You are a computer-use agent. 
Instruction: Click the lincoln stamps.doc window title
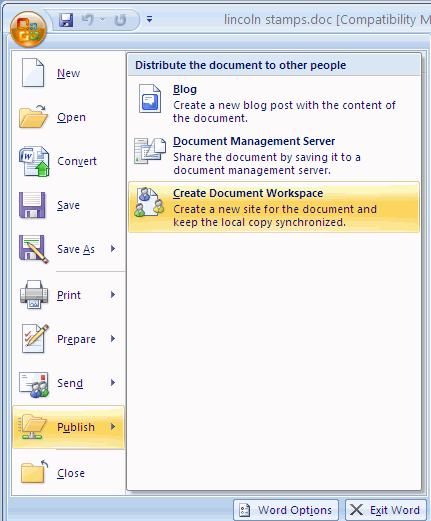[x=327, y=19]
